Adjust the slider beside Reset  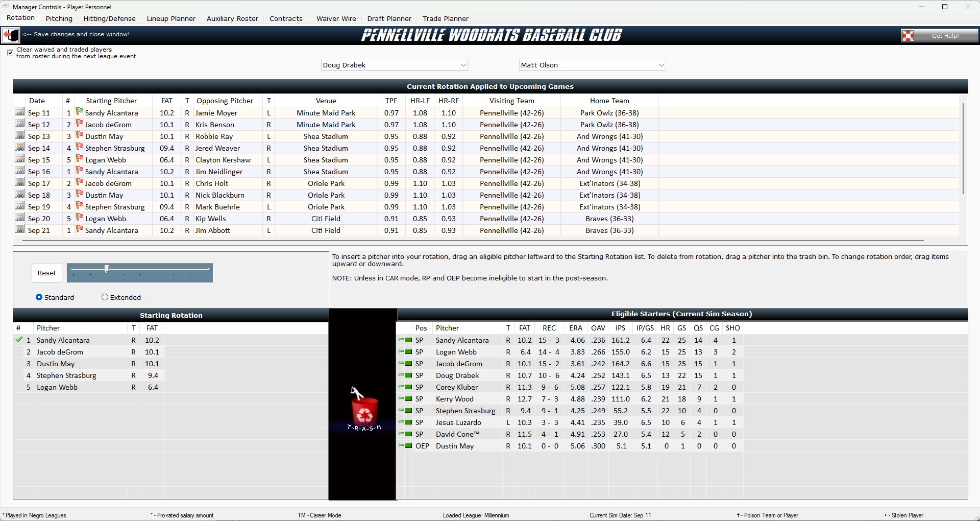pyautogui.click(x=106, y=270)
